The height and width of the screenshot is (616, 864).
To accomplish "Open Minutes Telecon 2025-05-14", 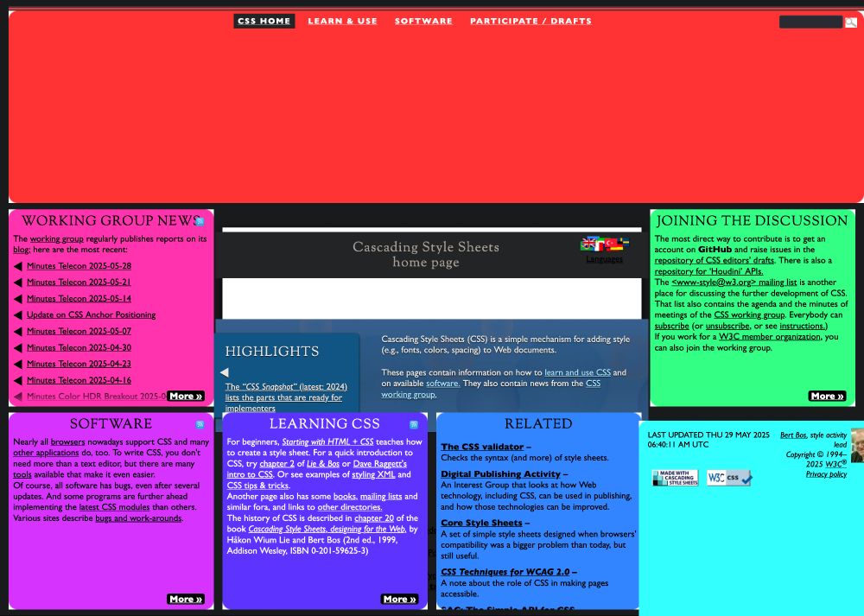I will [x=79, y=299].
